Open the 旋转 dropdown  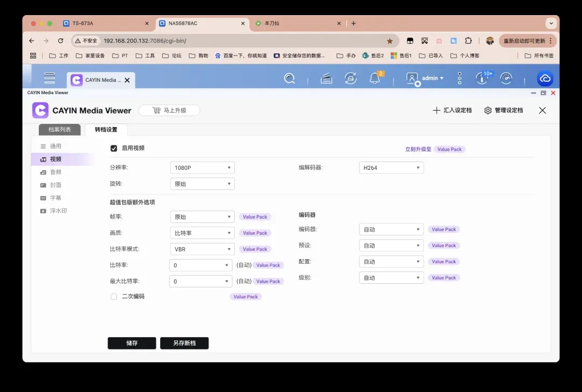202,184
